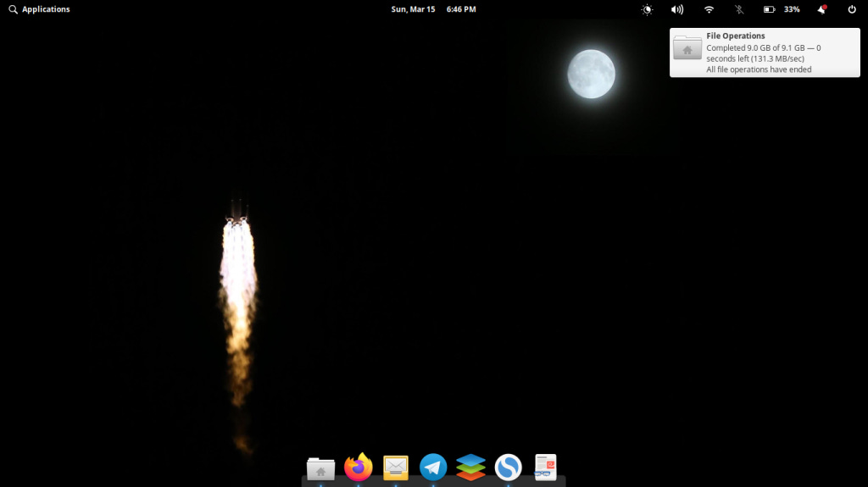Open the Wi-Fi network indicator

point(709,9)
